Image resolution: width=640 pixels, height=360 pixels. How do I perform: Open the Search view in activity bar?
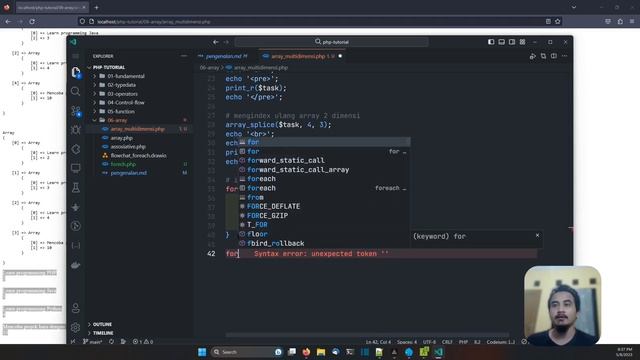click(x=76, y=91)
